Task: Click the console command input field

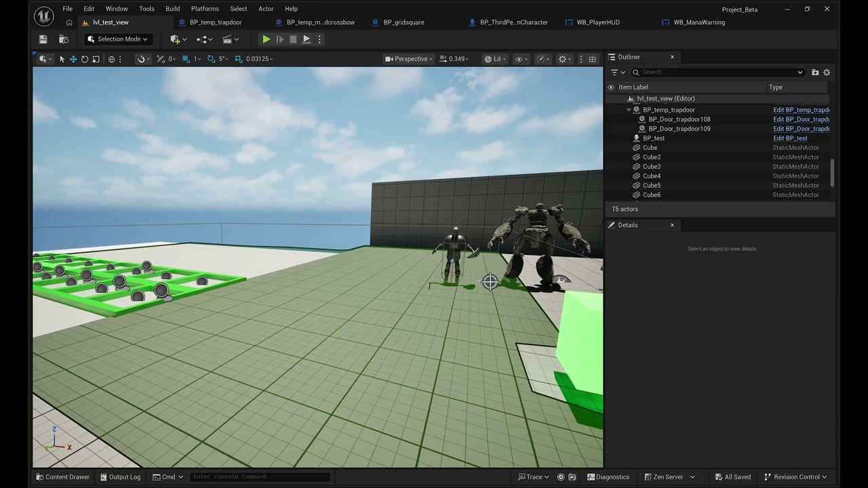Action: click(x=260, y=477)
